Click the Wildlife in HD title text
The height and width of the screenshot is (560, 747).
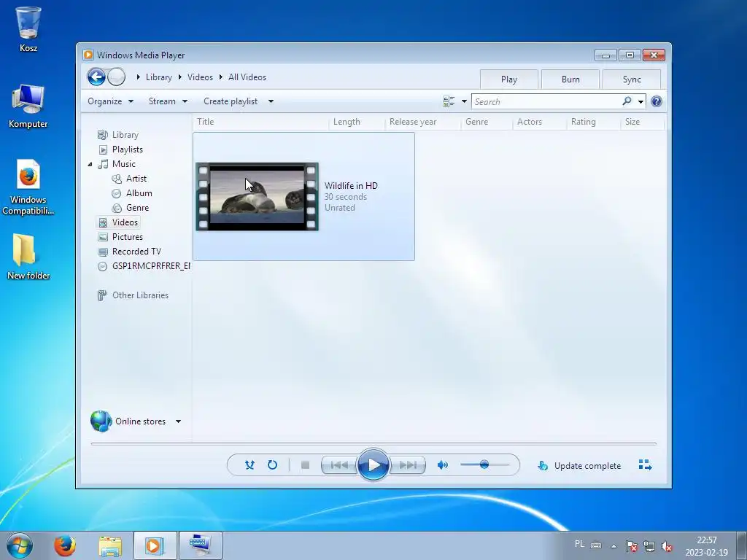coord(351,186)
